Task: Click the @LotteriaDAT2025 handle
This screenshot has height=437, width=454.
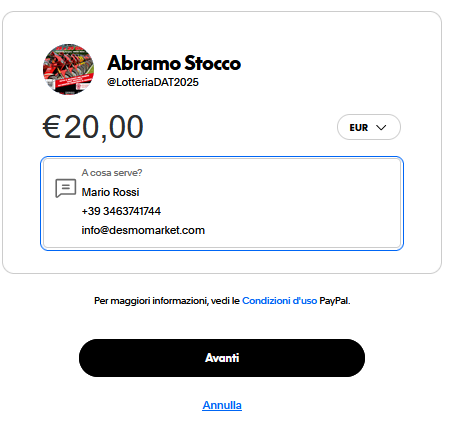Action: tap(153, 82)
